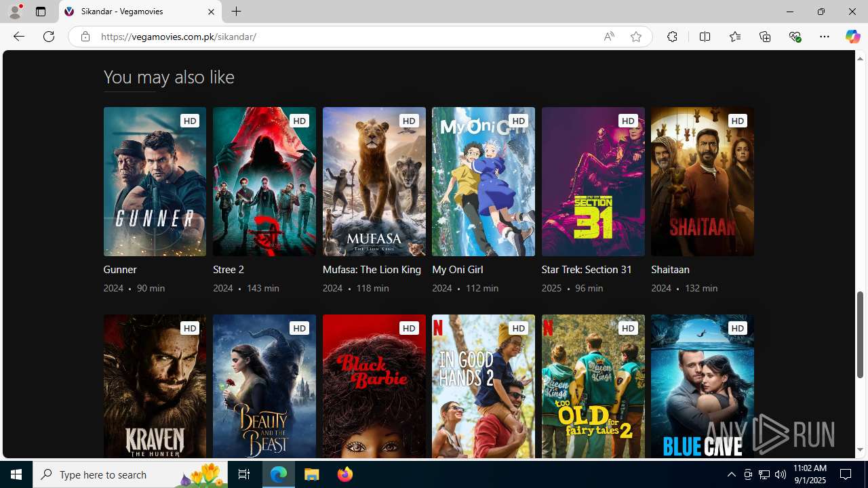868x488 pixels.
Task: Click the 'You may also like' heading
Action: (x=169, y=77)
